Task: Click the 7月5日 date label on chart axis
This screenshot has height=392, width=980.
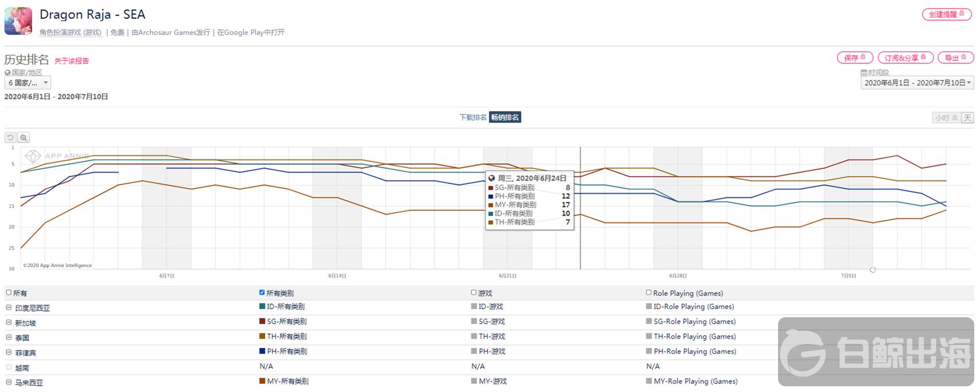Action: (x=848, y=276)
